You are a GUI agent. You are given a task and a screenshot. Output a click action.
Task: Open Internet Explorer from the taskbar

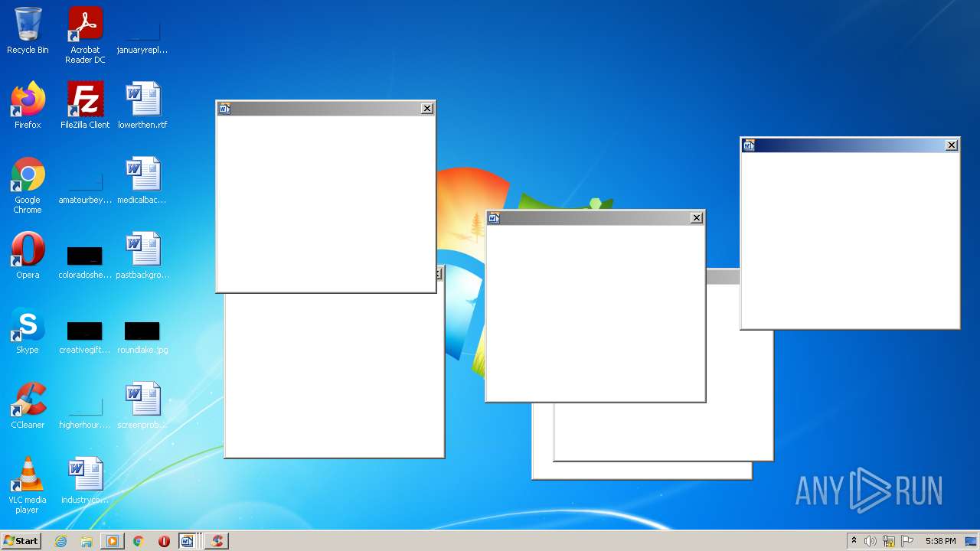61,541
